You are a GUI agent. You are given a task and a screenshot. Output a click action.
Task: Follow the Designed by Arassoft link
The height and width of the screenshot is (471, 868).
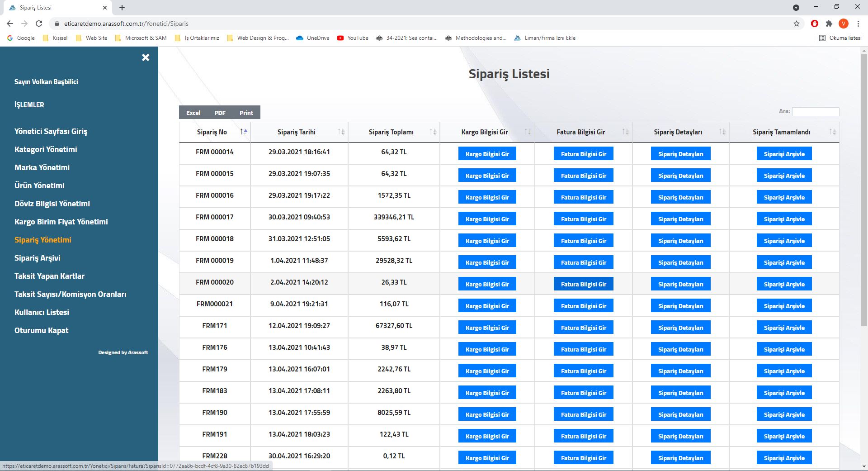[x=123, y=352]
